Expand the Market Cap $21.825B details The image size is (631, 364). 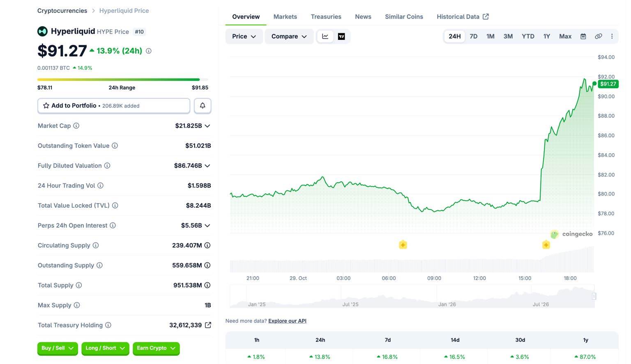207,126
